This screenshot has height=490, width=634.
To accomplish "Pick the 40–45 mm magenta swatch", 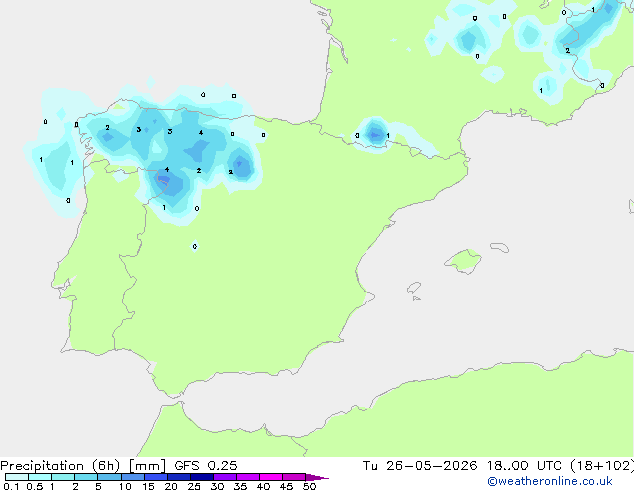I will pos(271,477).
